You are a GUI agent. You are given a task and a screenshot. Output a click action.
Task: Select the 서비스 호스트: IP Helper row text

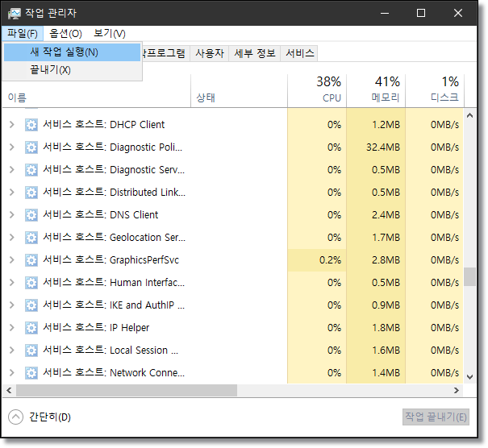point(96,328)
